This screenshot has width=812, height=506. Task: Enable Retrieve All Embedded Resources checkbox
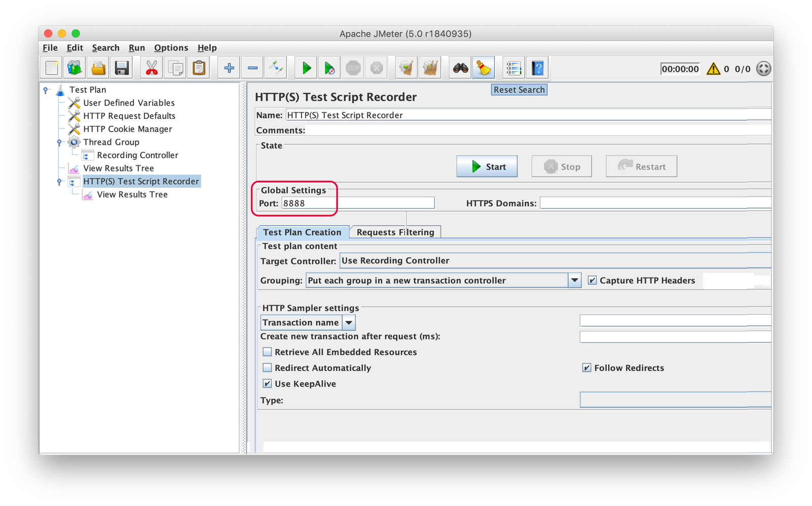(267, 352)
